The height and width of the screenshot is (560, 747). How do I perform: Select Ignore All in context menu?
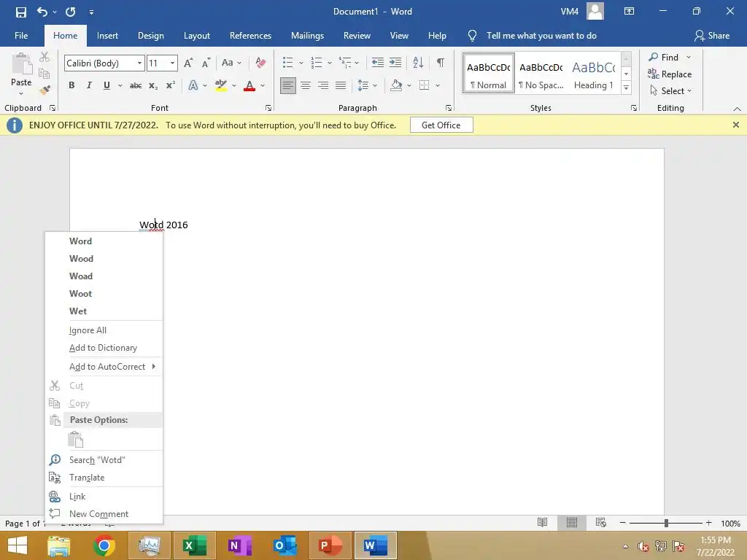104,330
